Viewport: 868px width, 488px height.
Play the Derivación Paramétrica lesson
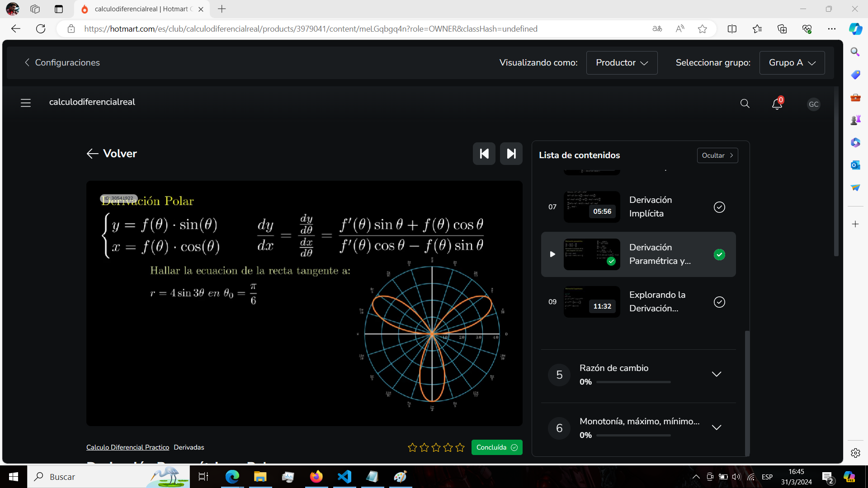coord(552,254)
